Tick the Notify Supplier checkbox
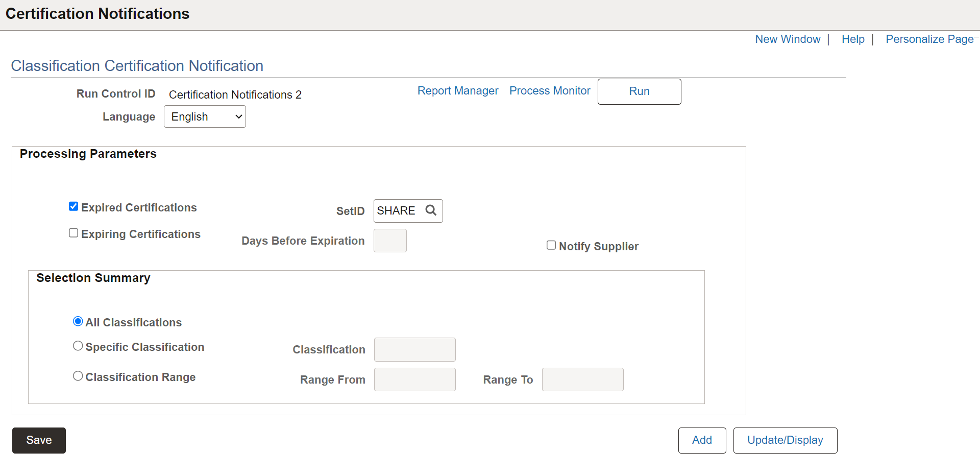This screenshot has width=980, height=475. (x=551, y=245)
